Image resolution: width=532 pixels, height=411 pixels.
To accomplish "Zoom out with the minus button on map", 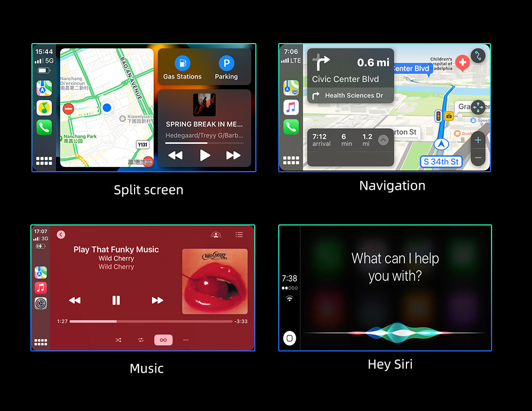I will coord(478,158).
